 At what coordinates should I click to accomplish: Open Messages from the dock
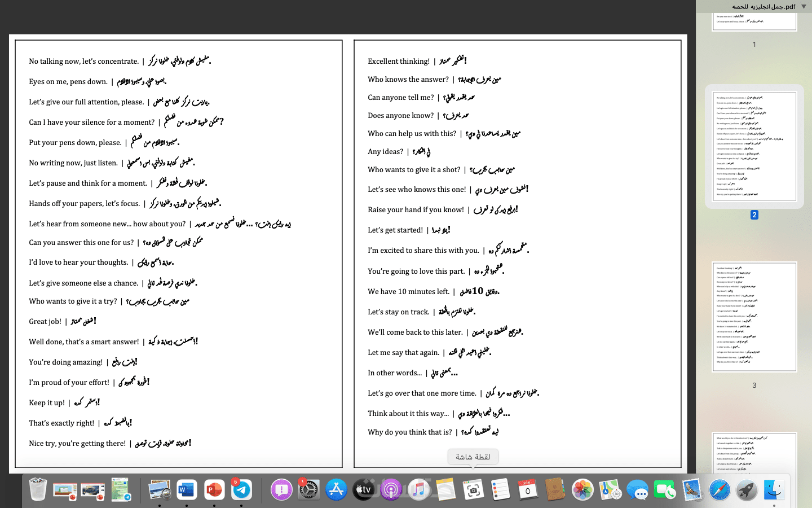click(x=637, y=489)
